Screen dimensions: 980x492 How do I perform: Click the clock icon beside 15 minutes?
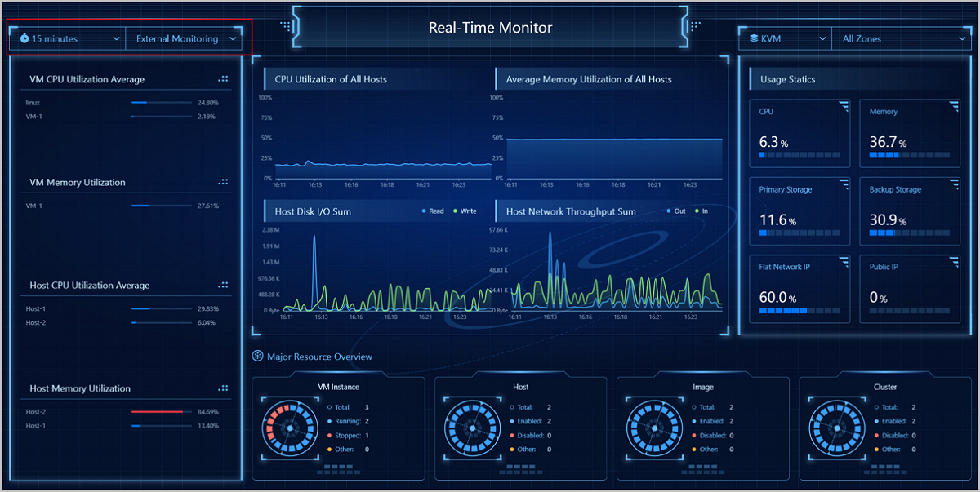24,38
